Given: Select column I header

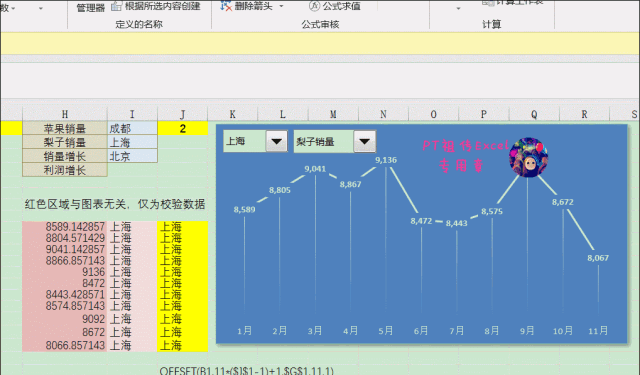Looking at the screenshot, I should [132, 114].
